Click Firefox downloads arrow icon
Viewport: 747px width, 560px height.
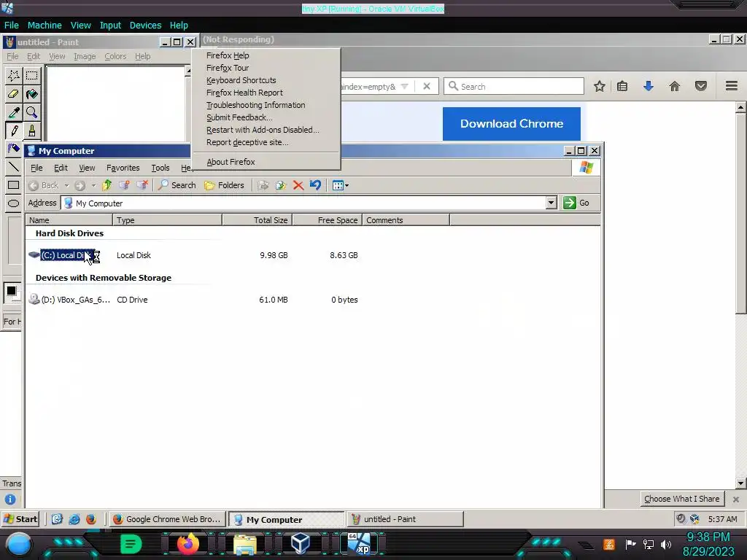[648, 86]
